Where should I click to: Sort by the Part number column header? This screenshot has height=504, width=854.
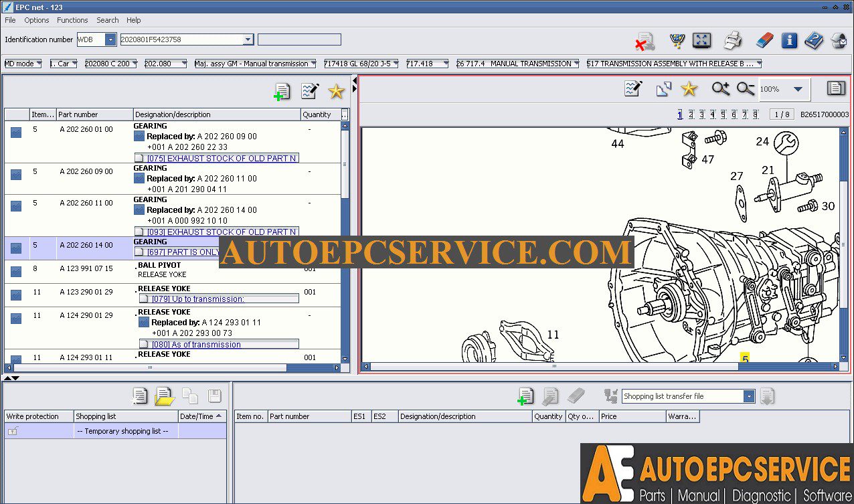94,114
